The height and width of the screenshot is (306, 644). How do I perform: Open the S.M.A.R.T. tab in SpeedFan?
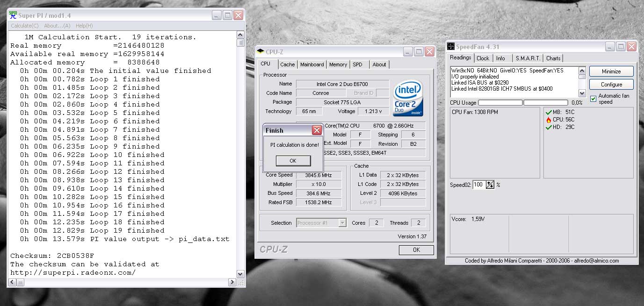point(528,58)
